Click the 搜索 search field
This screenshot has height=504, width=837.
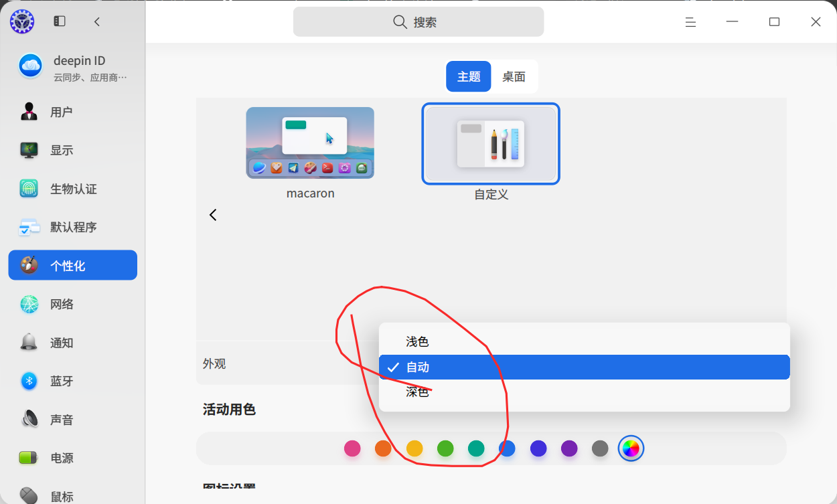pos(418,21)
